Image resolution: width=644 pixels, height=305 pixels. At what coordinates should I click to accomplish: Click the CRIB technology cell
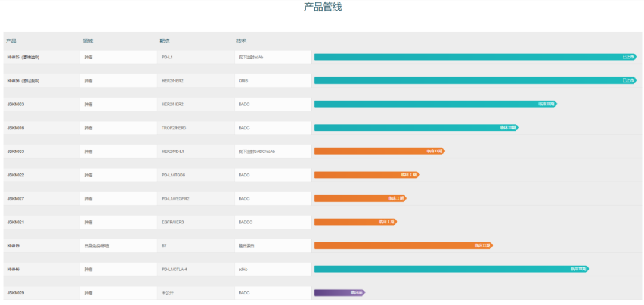pyautogui.click(x=273, y=81)
